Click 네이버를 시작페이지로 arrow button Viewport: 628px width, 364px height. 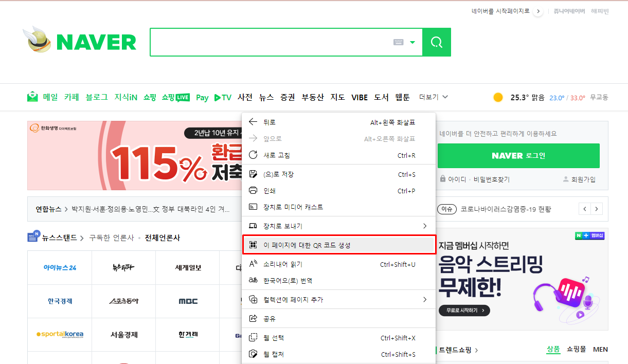point(538,11)
